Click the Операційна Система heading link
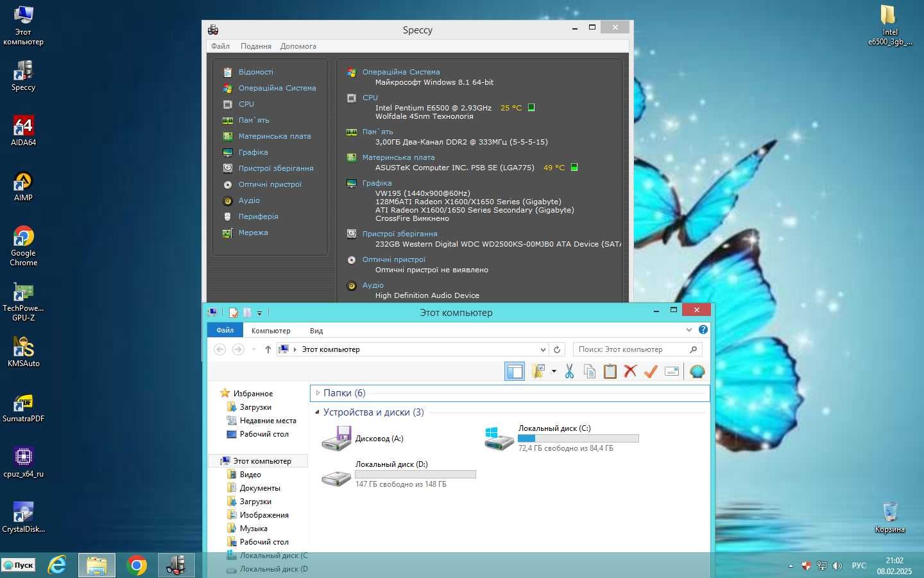924x578 pixels. [x=401, y=72]
